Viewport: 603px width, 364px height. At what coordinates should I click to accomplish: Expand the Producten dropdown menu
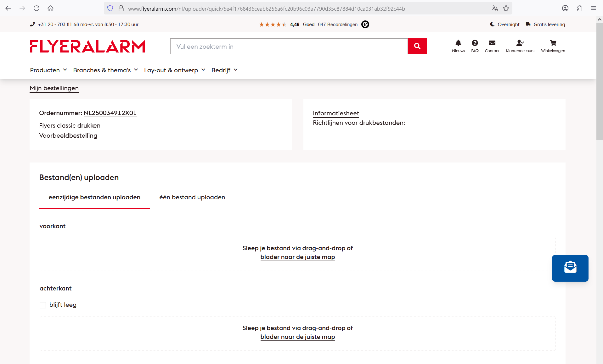(48, 70)
